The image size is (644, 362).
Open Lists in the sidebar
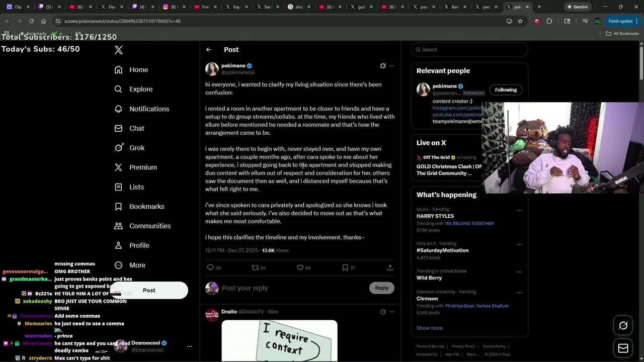(129, 187)
